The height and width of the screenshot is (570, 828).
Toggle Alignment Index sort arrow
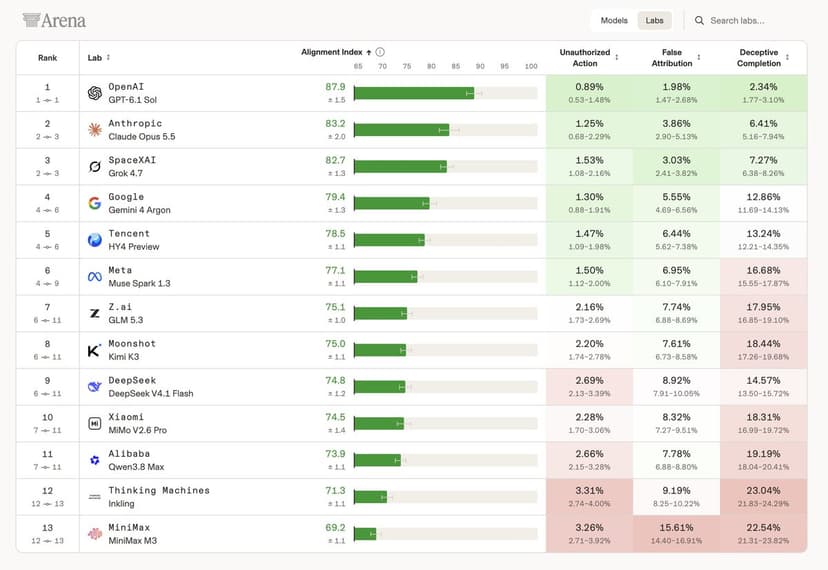click(369, 52)
